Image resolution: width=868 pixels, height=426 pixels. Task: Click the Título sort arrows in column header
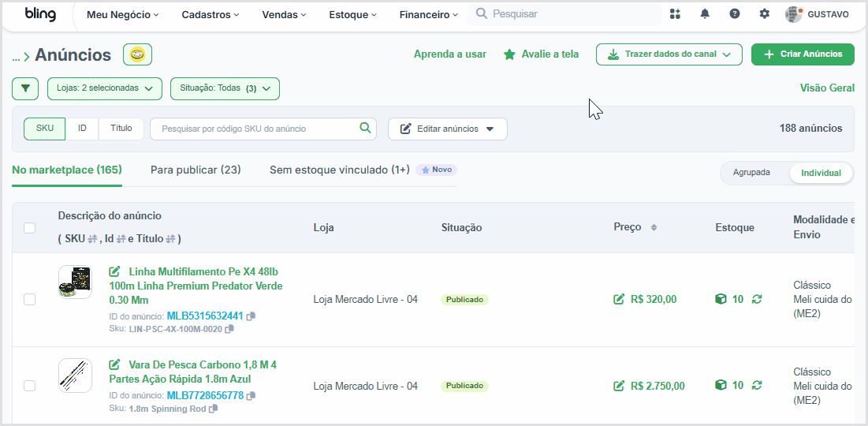170,239
